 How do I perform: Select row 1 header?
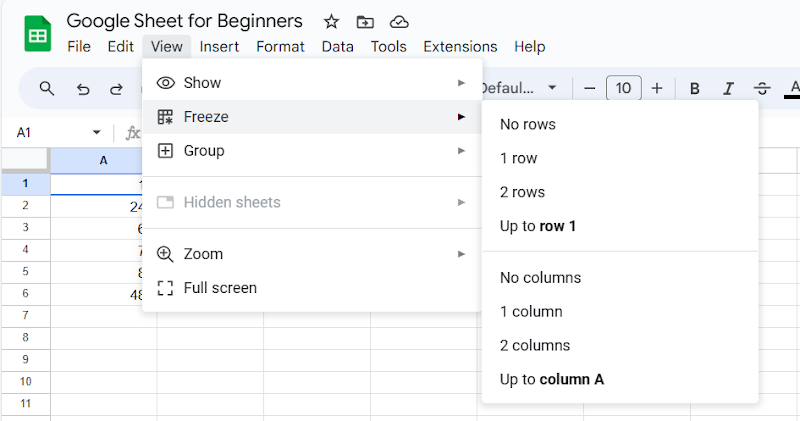[x=26, y=184]
